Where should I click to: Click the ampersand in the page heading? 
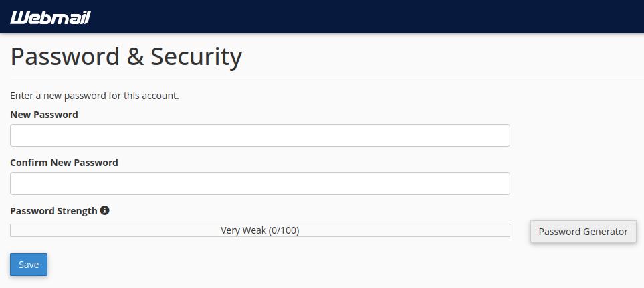pos(136,58)
